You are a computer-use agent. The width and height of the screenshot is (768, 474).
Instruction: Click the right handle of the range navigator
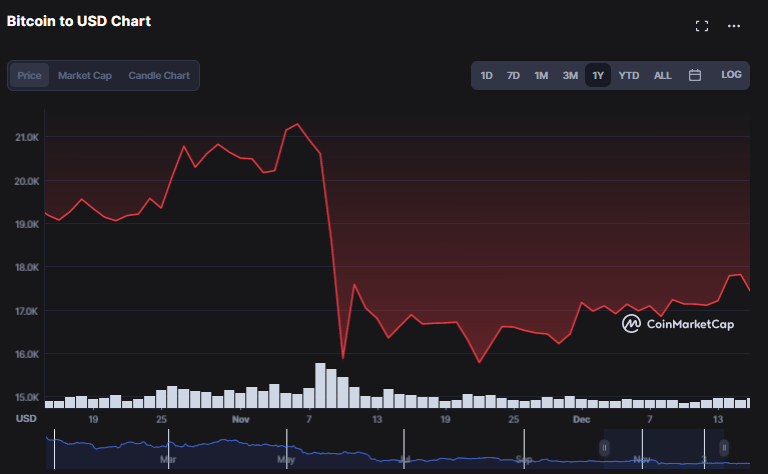pos(724,448)
